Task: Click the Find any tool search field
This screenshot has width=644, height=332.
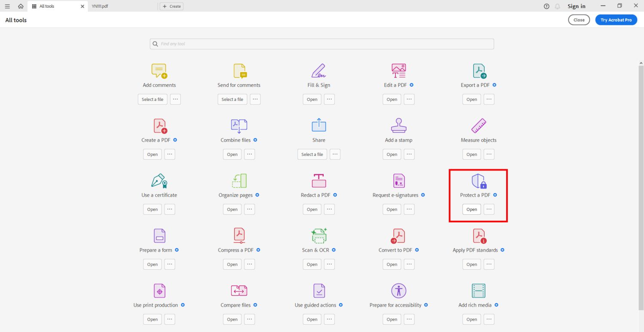Action: coord(322,44)
